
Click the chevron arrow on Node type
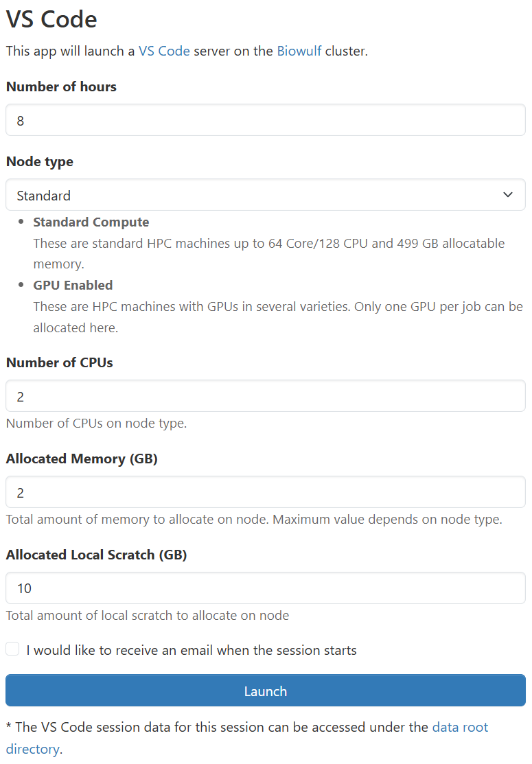pos(508,195)
